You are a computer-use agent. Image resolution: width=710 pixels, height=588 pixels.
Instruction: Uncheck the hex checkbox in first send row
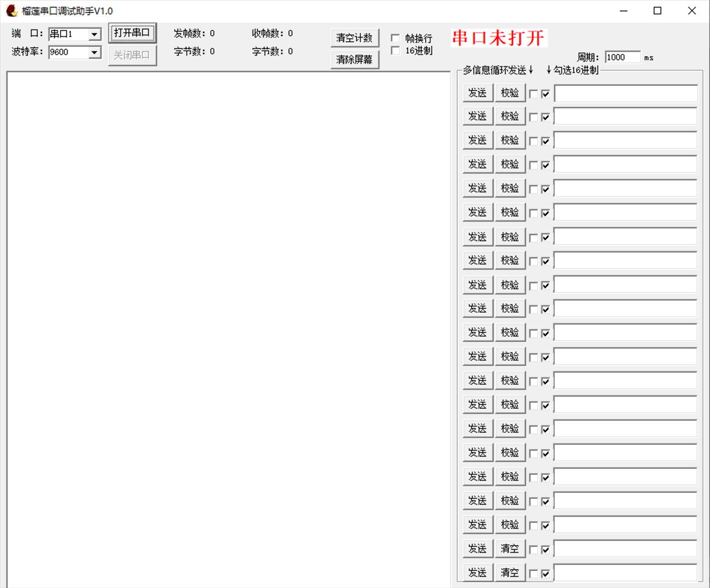pyautogui.click(x=545, y=94)
